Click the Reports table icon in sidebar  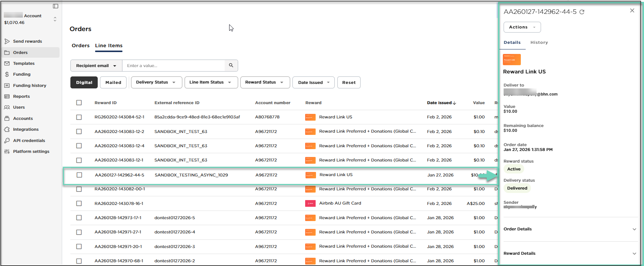(7, 96)
